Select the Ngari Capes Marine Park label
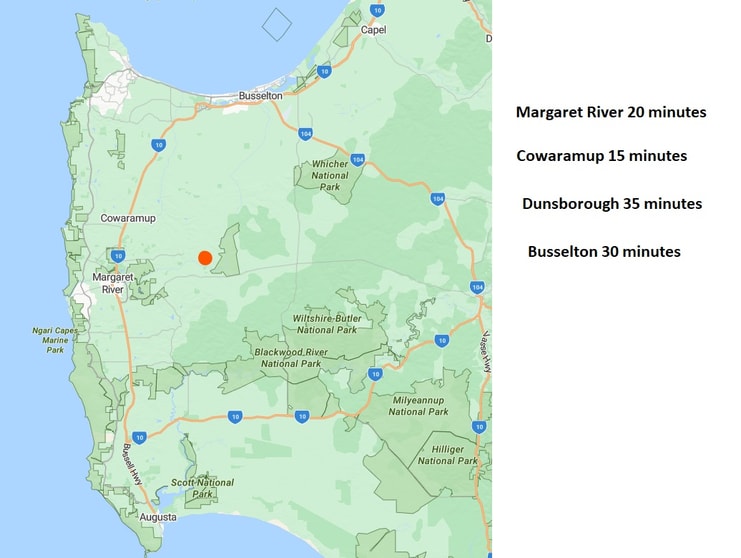Viewport: 741px width, 558px height. tap(55, 340)
